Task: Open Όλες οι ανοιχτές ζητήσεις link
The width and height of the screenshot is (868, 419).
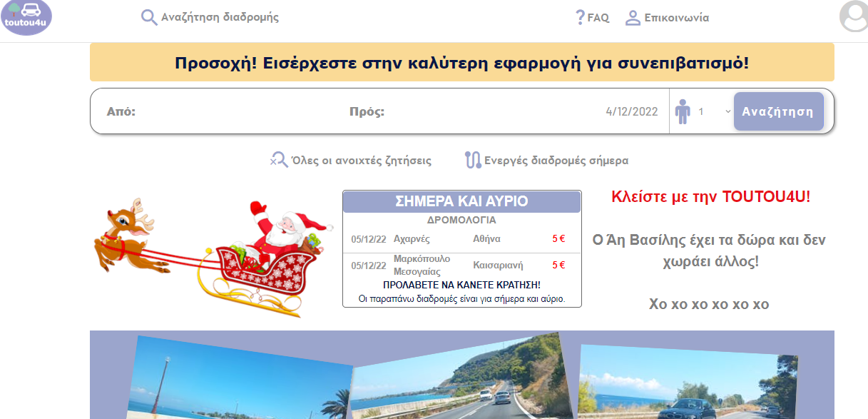Action: (x=361, y=161)
